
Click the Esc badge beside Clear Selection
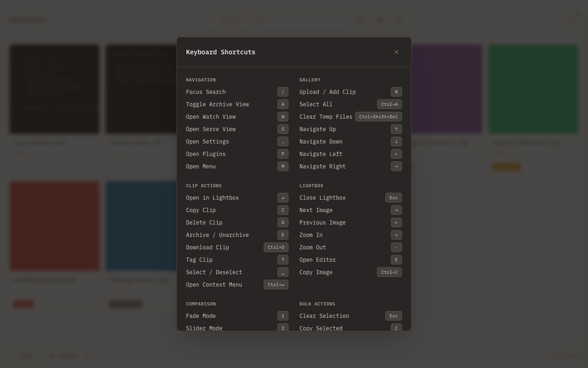393,316
